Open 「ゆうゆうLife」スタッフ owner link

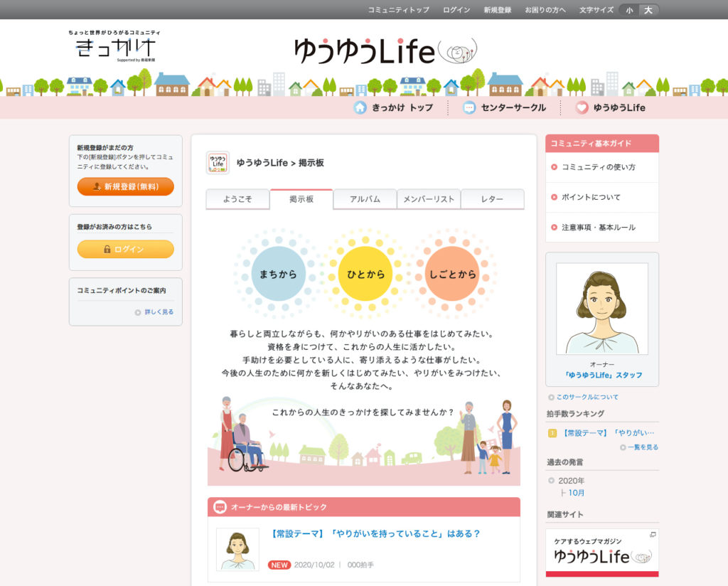click(x=603, y=375)
